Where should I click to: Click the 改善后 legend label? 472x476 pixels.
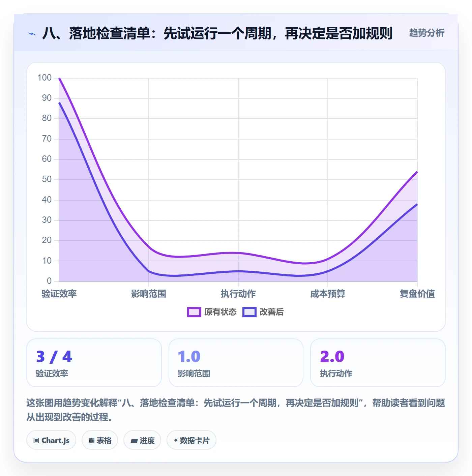click(x=271, y=312)
